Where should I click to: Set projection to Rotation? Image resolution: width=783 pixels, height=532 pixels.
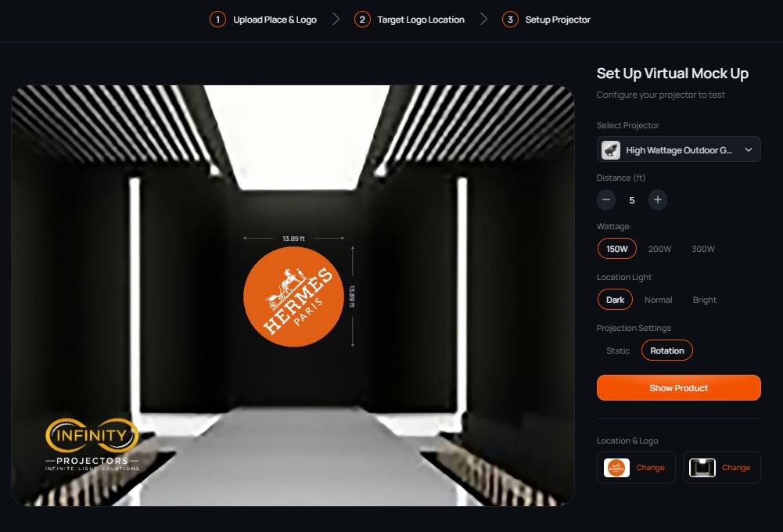(666, 350)
